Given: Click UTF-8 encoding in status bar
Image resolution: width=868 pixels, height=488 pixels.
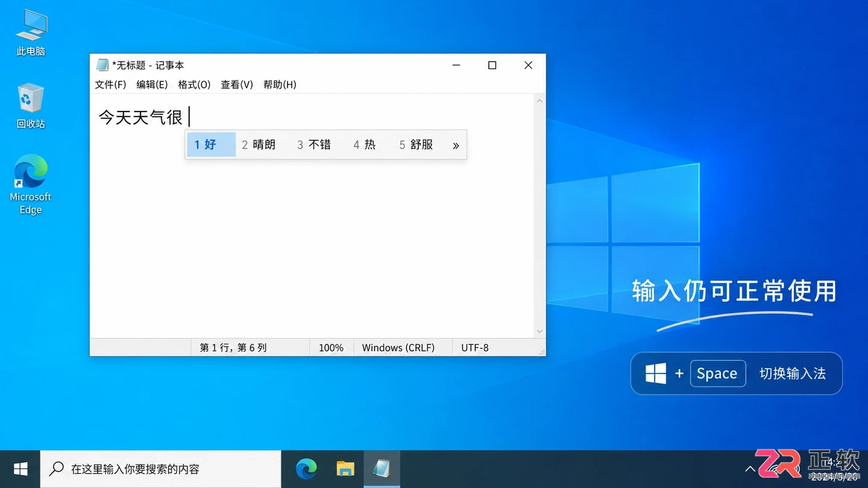Looking at the screenshot, I should click(x=475, y=348).
